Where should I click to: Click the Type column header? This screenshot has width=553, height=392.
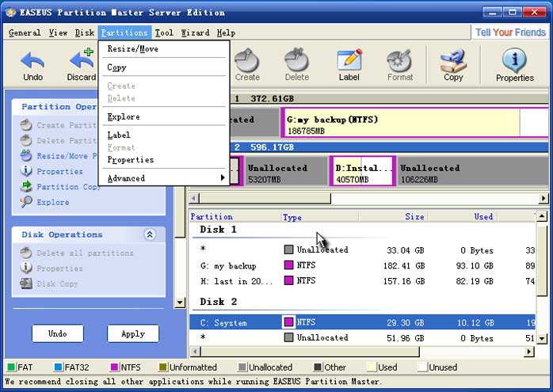[x=319, y=216]
